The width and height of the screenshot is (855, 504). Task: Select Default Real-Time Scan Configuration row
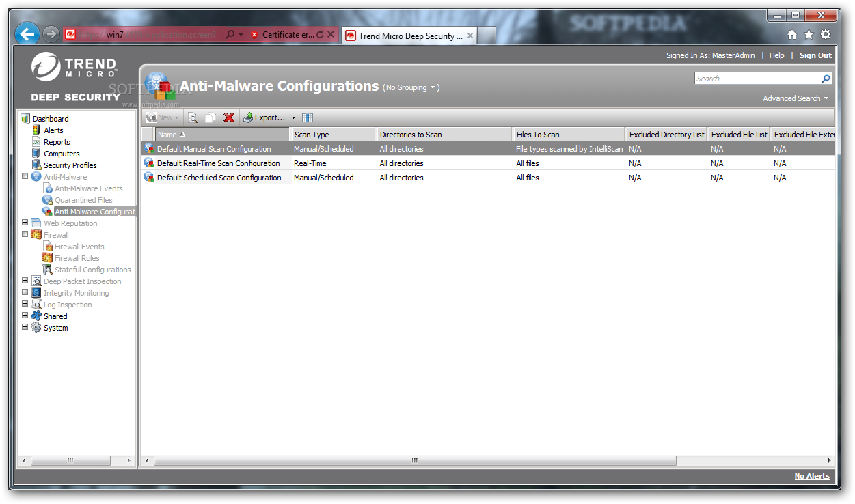coord(488,163)
